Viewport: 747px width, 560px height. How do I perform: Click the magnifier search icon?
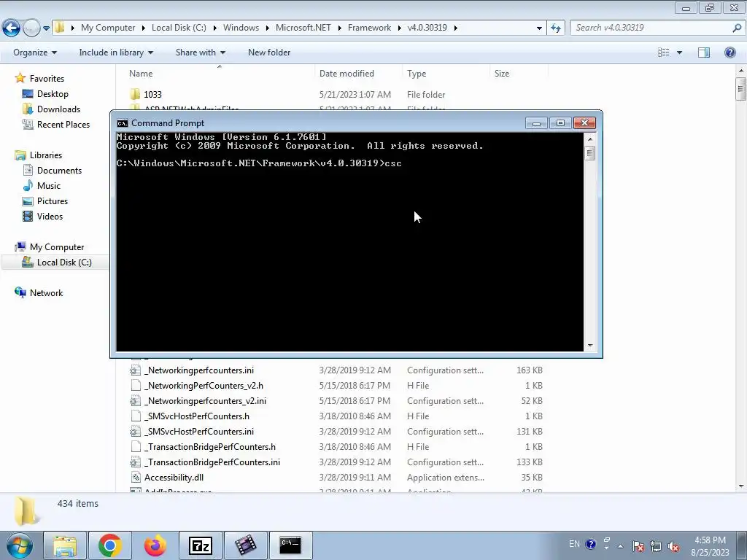click(737, 28)
